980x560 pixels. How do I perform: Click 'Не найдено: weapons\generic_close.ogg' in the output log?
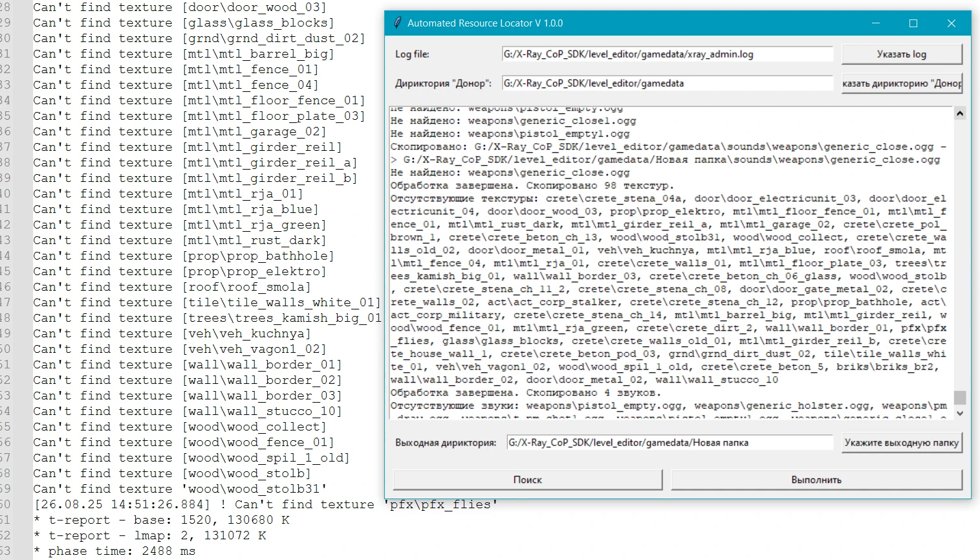click(x=510, y=173)
